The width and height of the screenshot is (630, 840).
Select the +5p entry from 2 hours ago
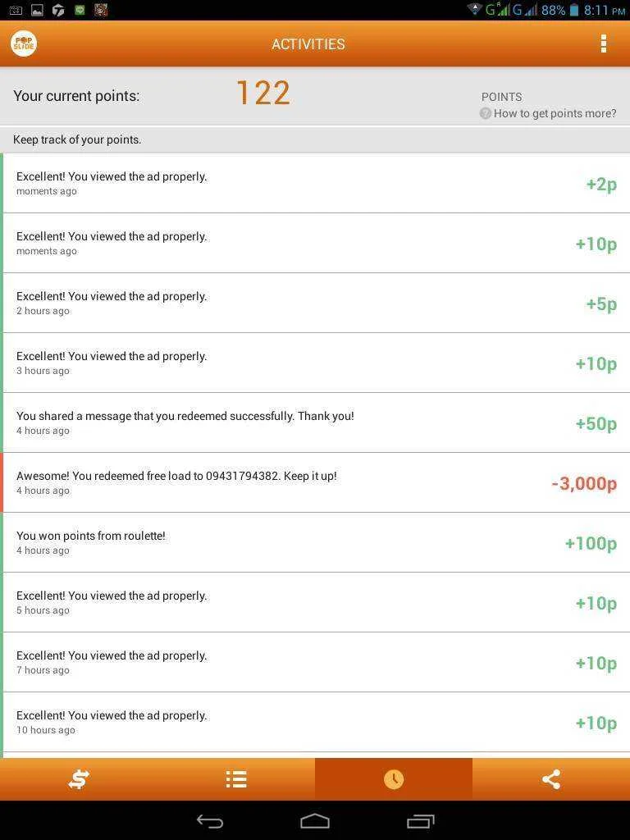point(315,304)
